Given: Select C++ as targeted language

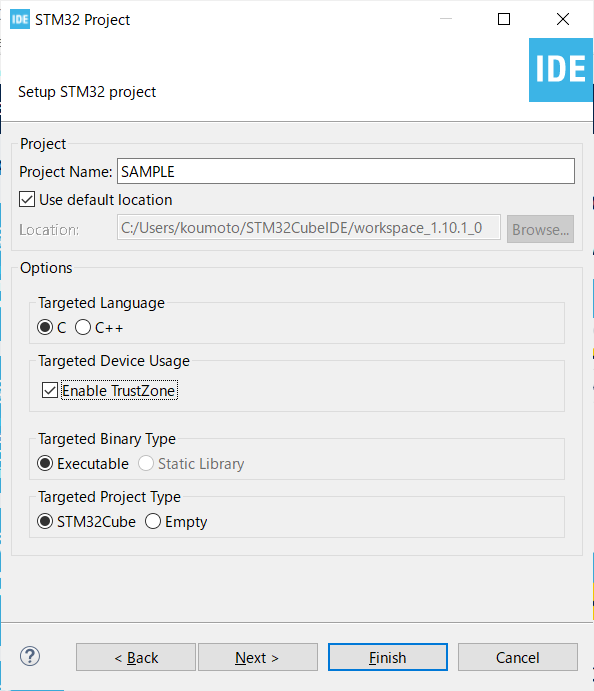Looking at the screenshot, I should pos(83,327).
